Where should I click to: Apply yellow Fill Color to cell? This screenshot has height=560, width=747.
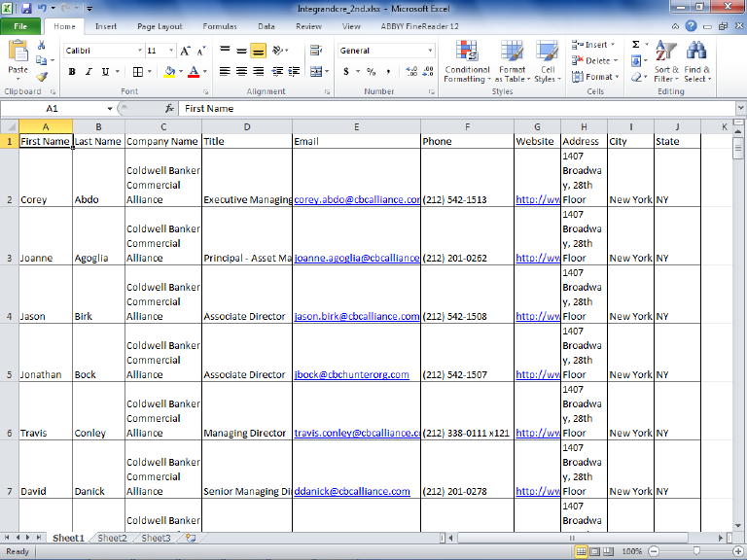pos(169,72)
